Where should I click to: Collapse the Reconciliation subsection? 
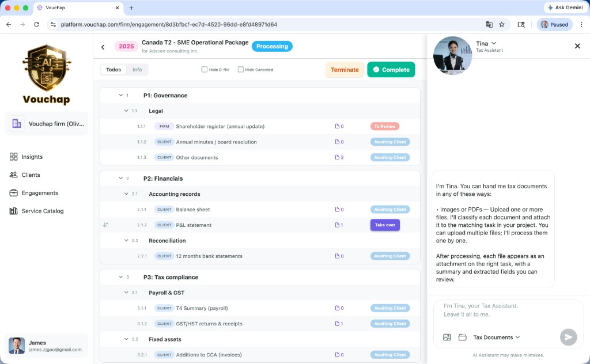pos(126,240)
